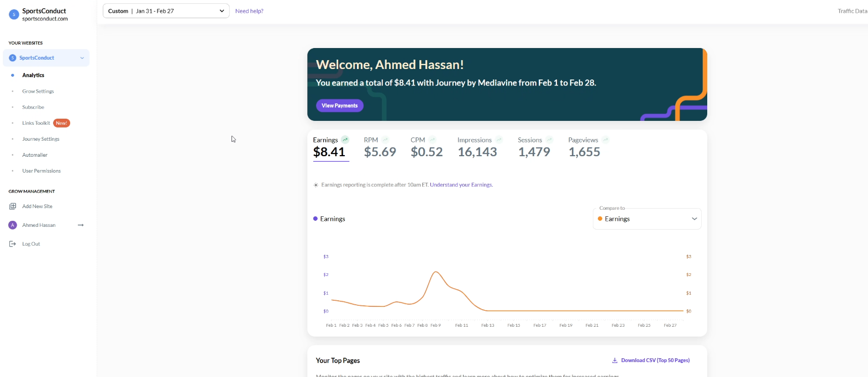Image resolution: width=868 pixels, height=377 pixels.
Task: Click the Your Top Pages heading
Action: (x=338, y=360)
